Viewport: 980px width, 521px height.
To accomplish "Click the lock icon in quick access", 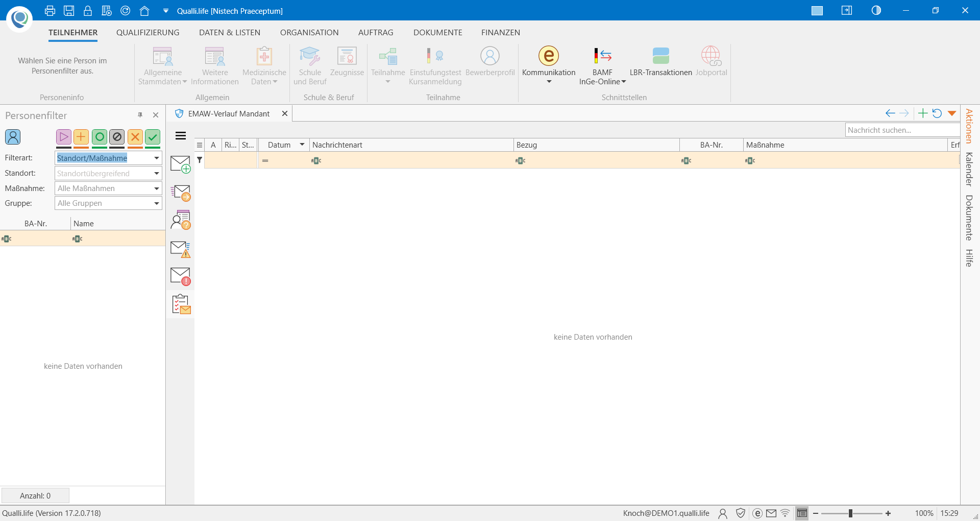I will coord(88,11).
